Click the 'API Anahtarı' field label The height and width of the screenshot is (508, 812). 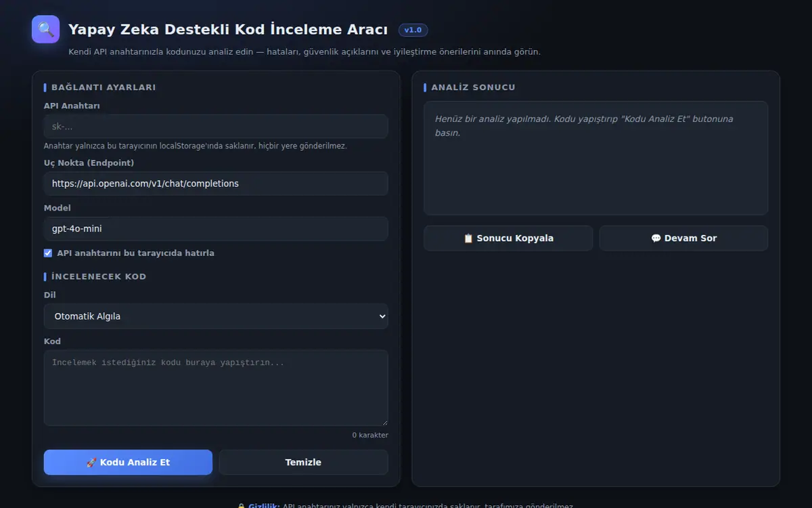tap(72, 106)
